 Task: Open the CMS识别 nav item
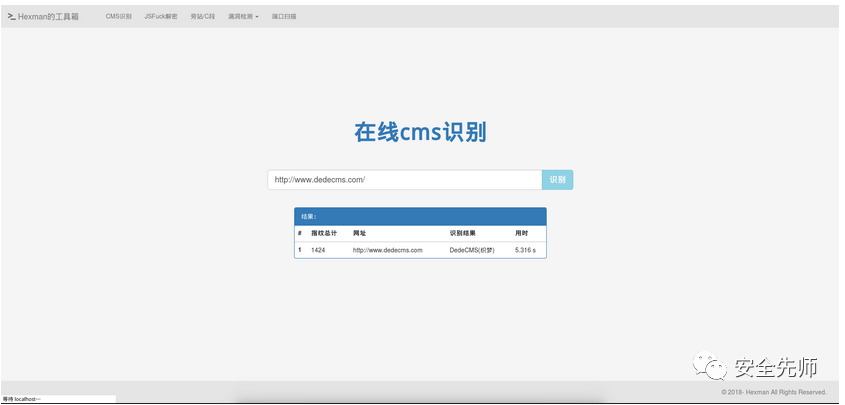[x=119, y=17]
